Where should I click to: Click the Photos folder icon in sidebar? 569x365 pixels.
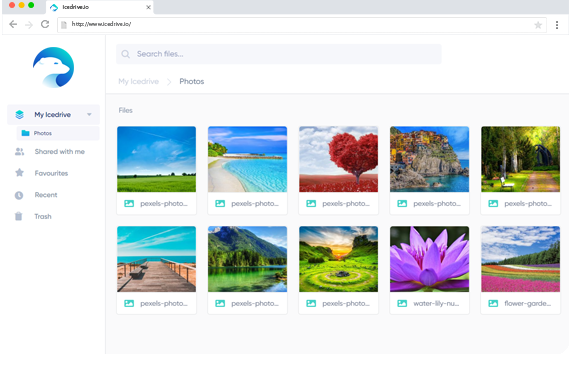pyautogui.click(x=25, y=133)
